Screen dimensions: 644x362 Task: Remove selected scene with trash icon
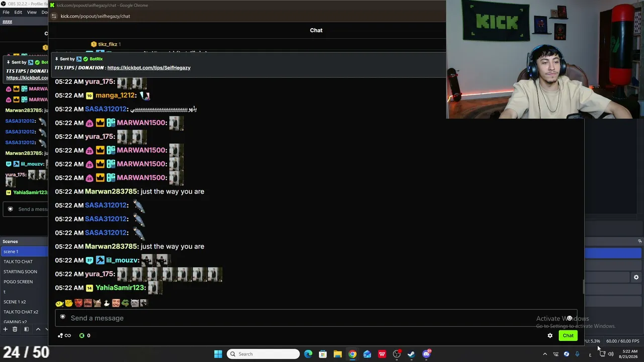tap(15, 329)
